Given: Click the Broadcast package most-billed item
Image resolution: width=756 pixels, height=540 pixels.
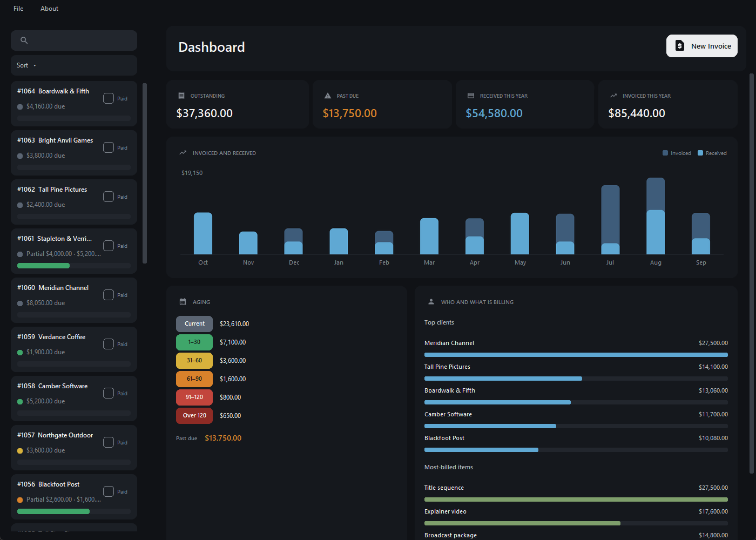Looking at the screenshot, I should [x=450, y=535].
